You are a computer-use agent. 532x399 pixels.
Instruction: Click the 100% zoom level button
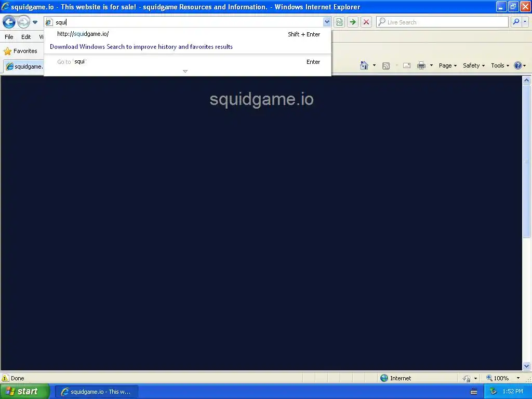tap(497, 378)
